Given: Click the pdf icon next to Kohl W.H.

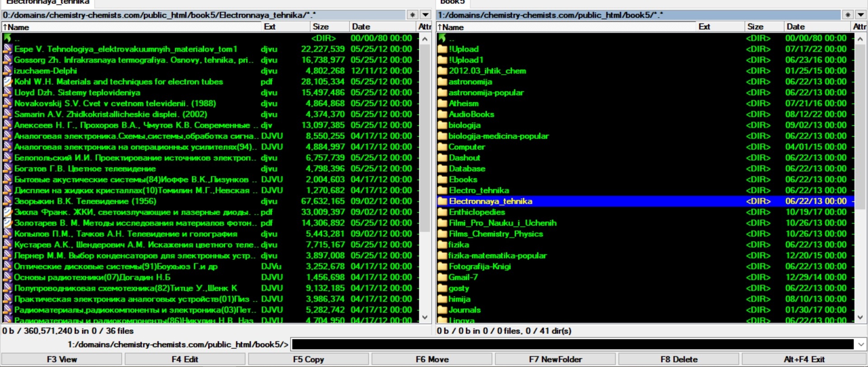Looking at the screenshot, I should coord(7,81).
